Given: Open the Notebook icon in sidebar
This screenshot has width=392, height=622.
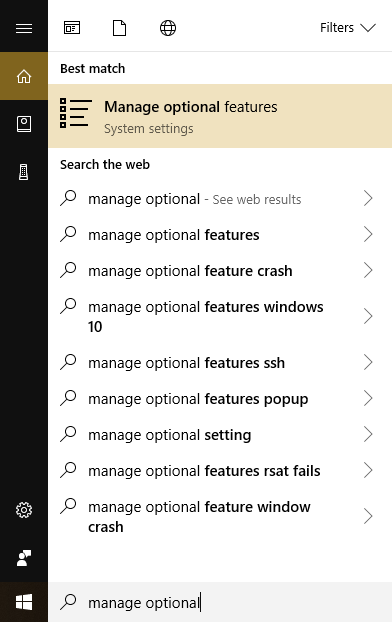Looking at the screenshot, I should tap(24, 124).
